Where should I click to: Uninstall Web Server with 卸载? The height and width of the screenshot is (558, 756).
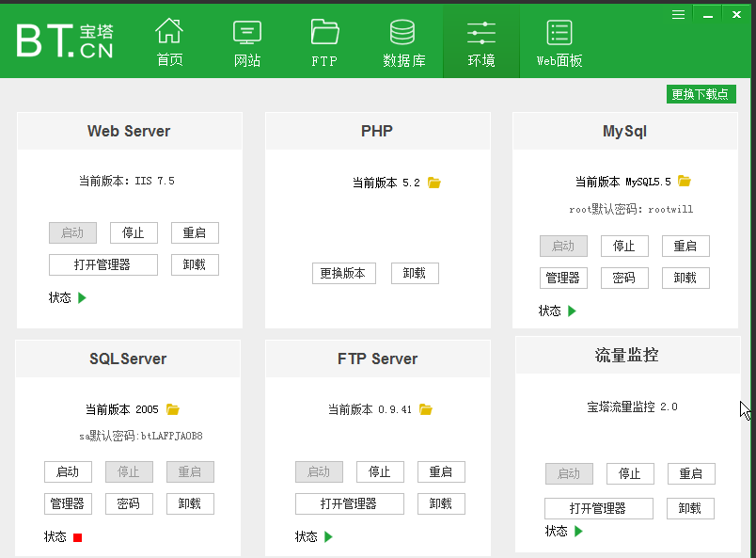(195, 264)
